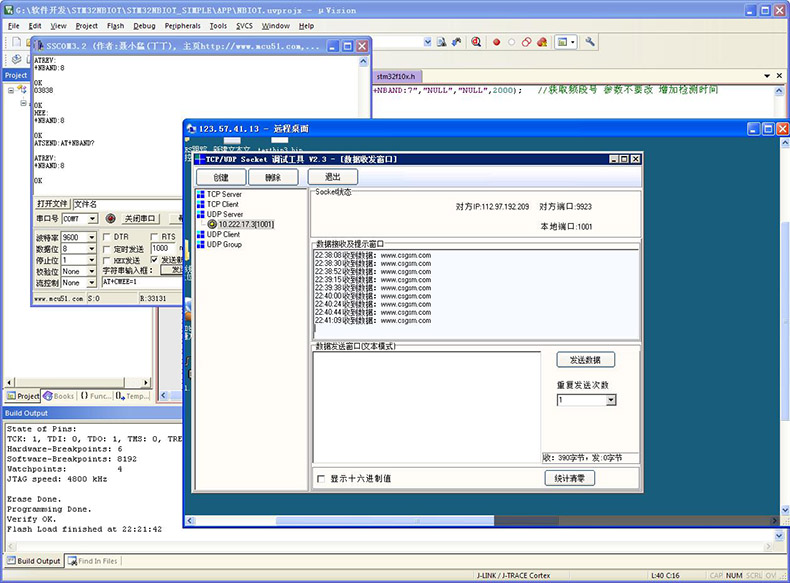Click the Enable/Disable breakpoint hollow circle icon
790x583 pixels.
[511, 42]
